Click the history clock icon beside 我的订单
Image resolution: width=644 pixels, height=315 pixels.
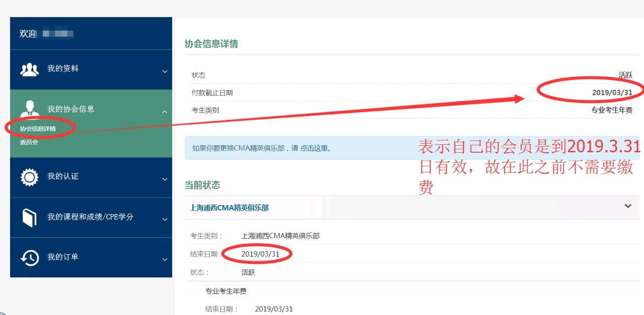(29, 258)
